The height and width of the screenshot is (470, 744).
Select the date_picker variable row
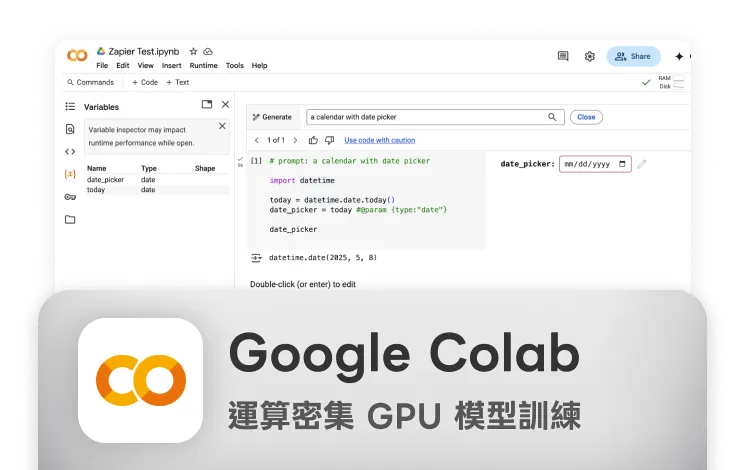[x=157, y=180]
